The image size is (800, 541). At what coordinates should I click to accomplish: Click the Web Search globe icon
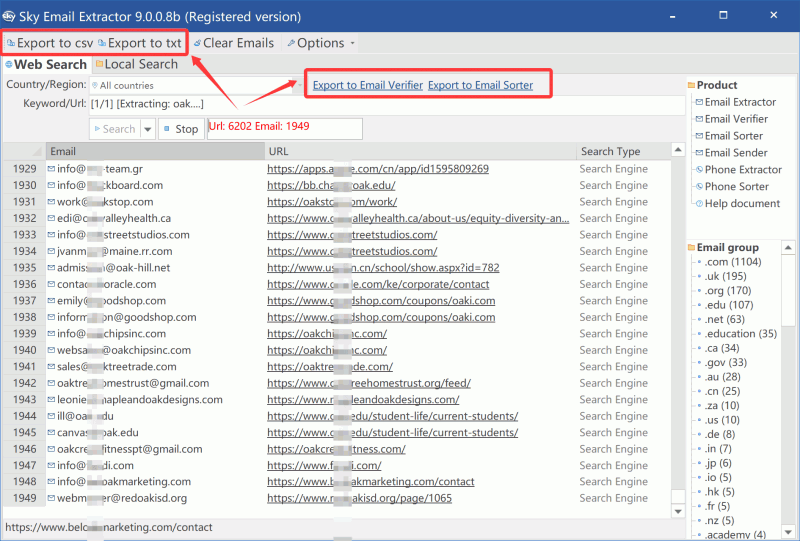coord(9,65)
